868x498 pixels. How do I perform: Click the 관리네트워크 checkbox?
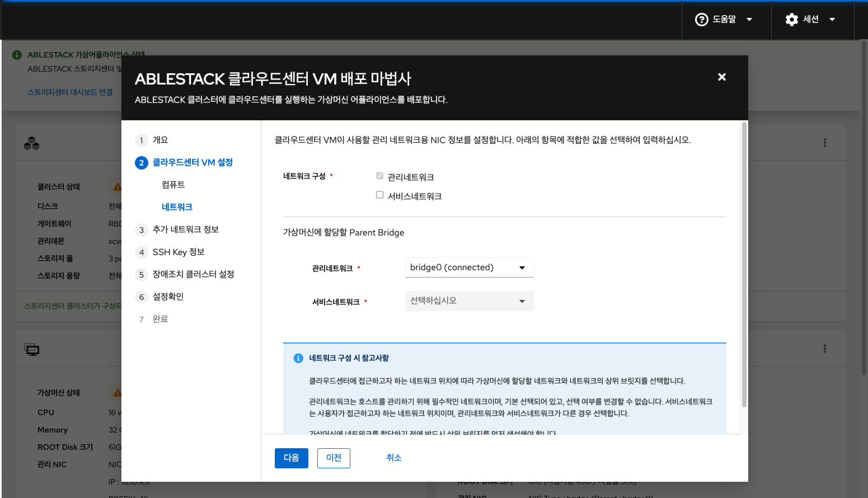point(379,176)
